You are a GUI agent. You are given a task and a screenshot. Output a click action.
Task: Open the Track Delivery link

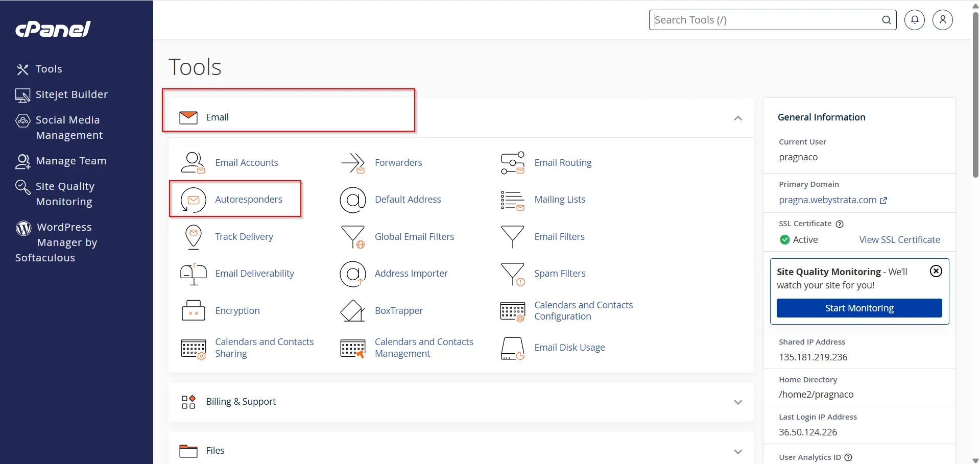click(244, 237)
